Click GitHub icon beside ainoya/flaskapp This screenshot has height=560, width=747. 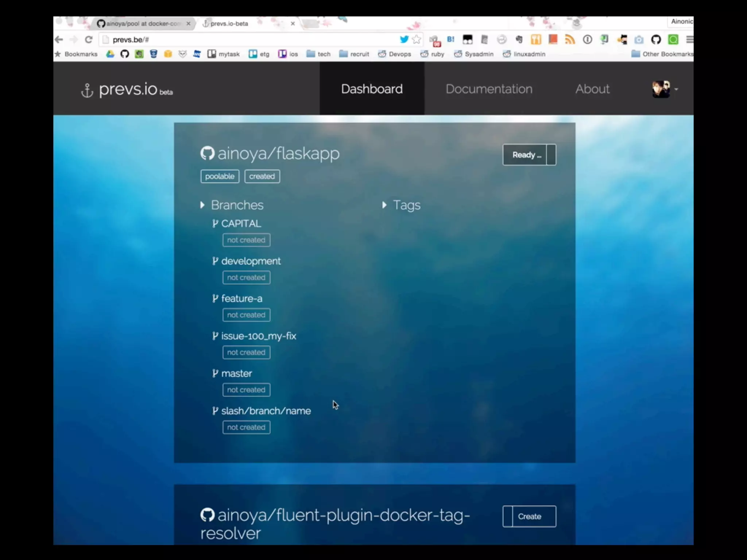coord(207,153)
